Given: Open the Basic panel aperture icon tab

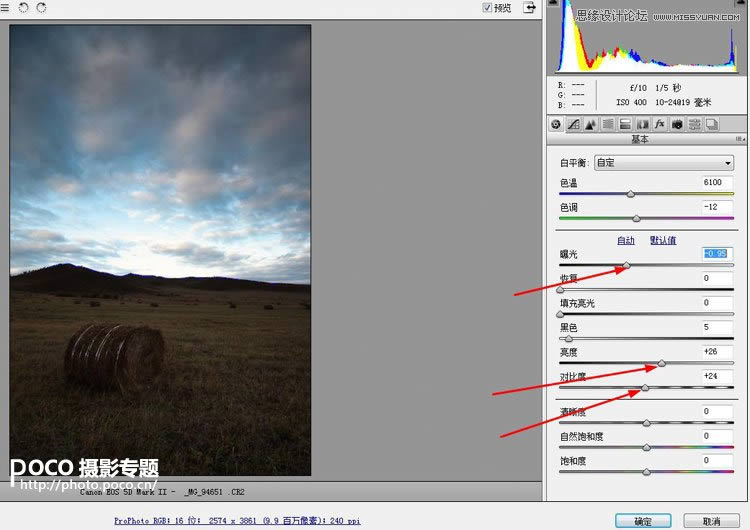Looking at the screenshot, I should [x=556, y=125].
